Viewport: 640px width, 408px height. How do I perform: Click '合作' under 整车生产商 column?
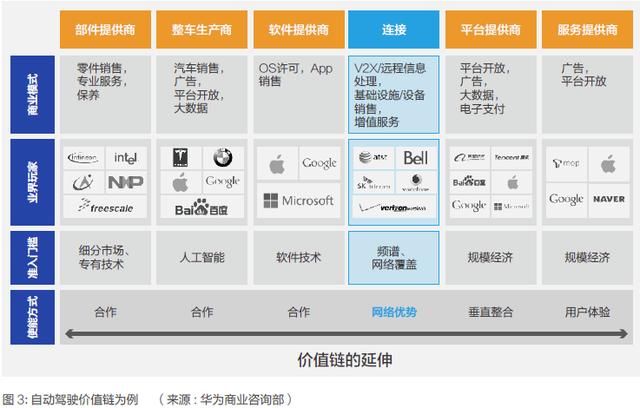pos(202,313)
